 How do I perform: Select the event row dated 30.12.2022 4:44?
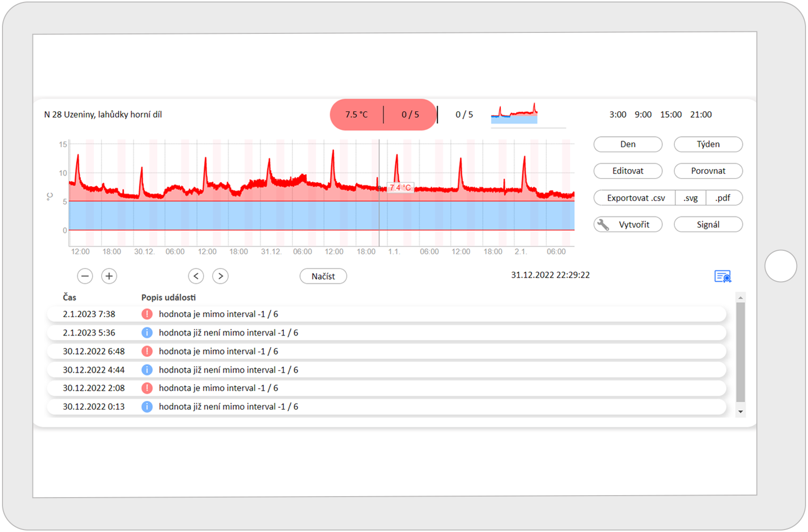pyautogui.click(x=387, y=369)
